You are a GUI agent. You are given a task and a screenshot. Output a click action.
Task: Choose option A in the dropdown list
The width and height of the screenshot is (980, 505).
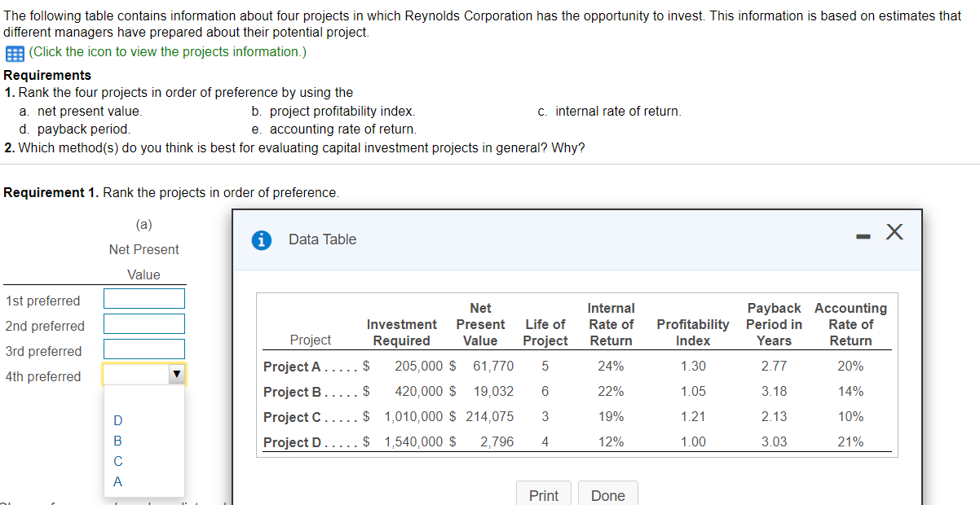coord(118,481)
